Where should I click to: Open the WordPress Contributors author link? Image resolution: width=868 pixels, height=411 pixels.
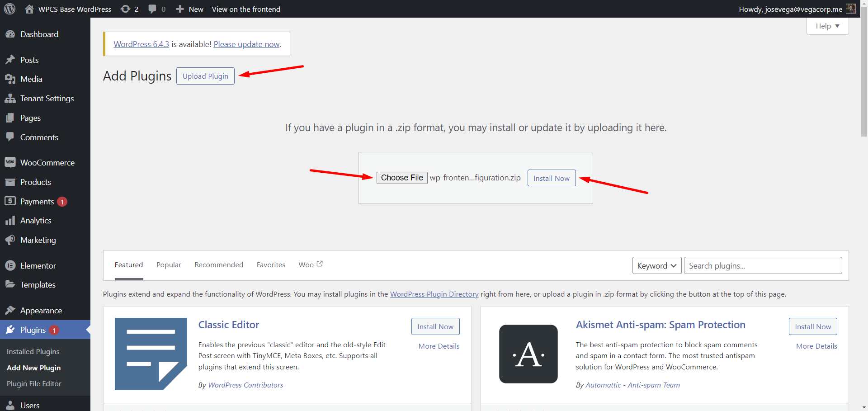245,385
